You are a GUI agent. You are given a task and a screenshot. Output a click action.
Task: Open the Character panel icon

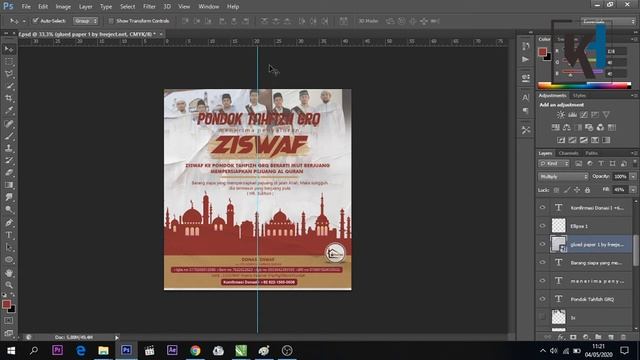(x=526, y=98)
